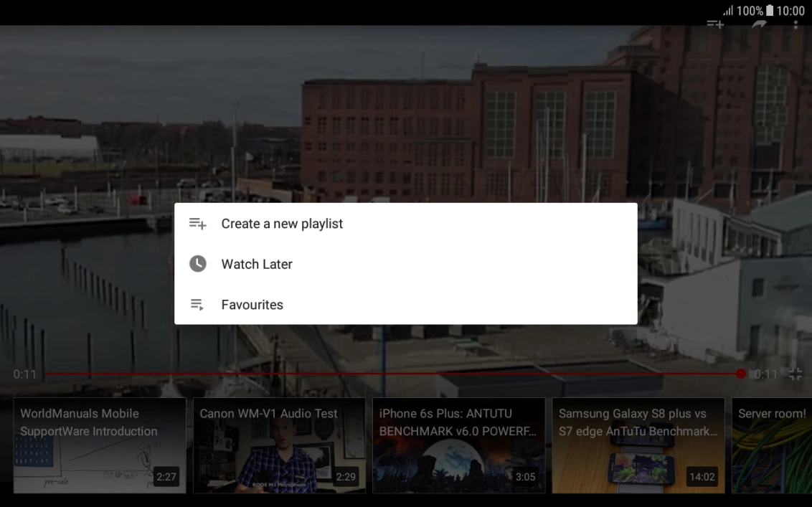
Task: Open the iPhone 6s Plus ANTUTU benchmark video
Action: [458, 445]
